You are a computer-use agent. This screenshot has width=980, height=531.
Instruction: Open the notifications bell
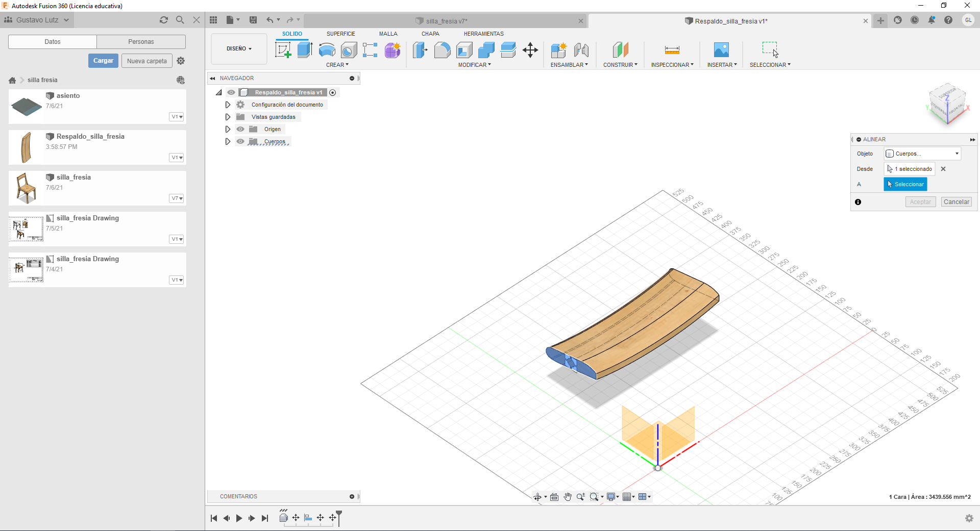(932, 20)
